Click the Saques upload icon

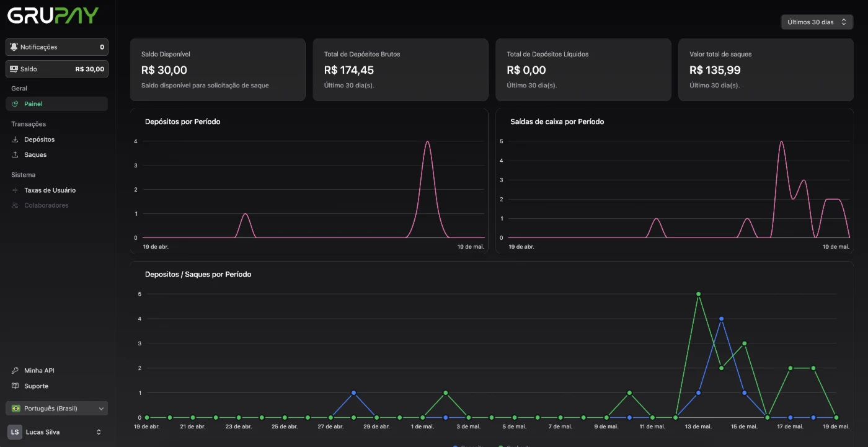(x=15, y=155)
